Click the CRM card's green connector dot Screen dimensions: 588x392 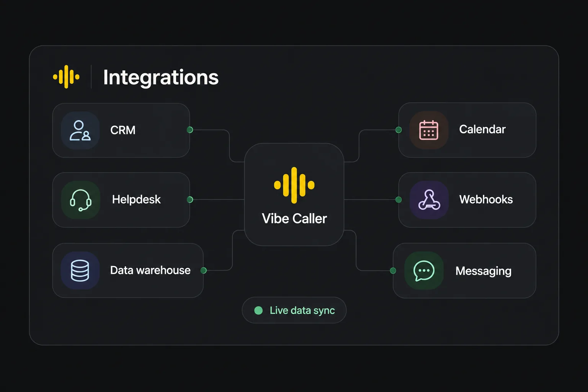tap(190, 130)
